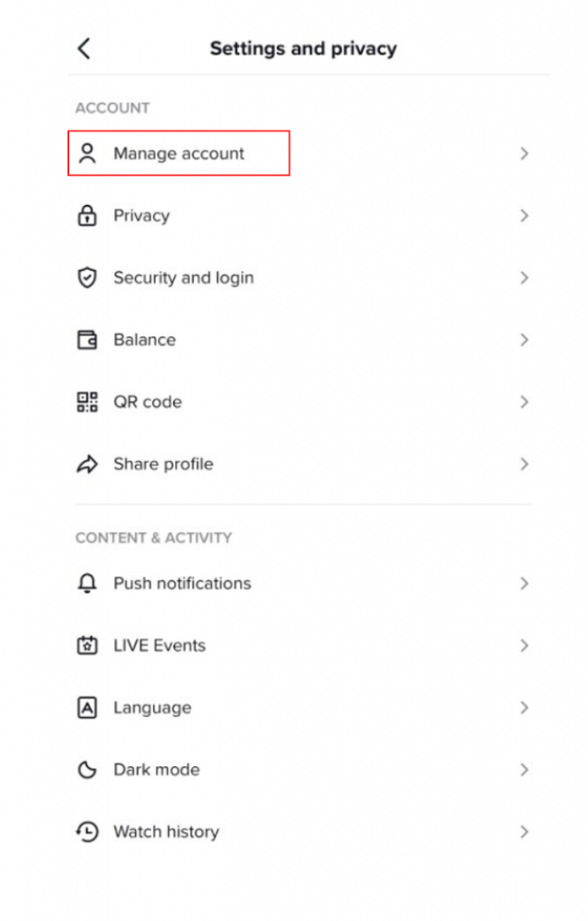Tap the back arrow icon
The width and height of the screenshot is (588, 921).
pyautogui.click(x=84, y=49)
